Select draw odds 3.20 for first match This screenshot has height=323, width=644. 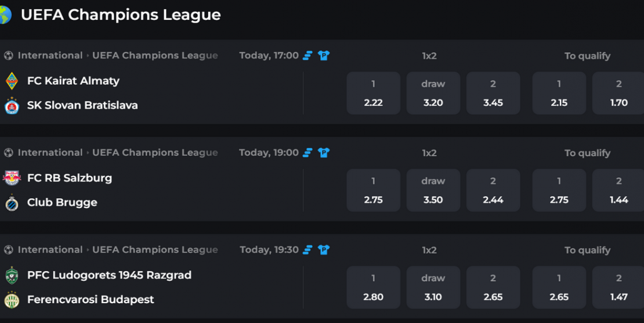tap(433, 93)
